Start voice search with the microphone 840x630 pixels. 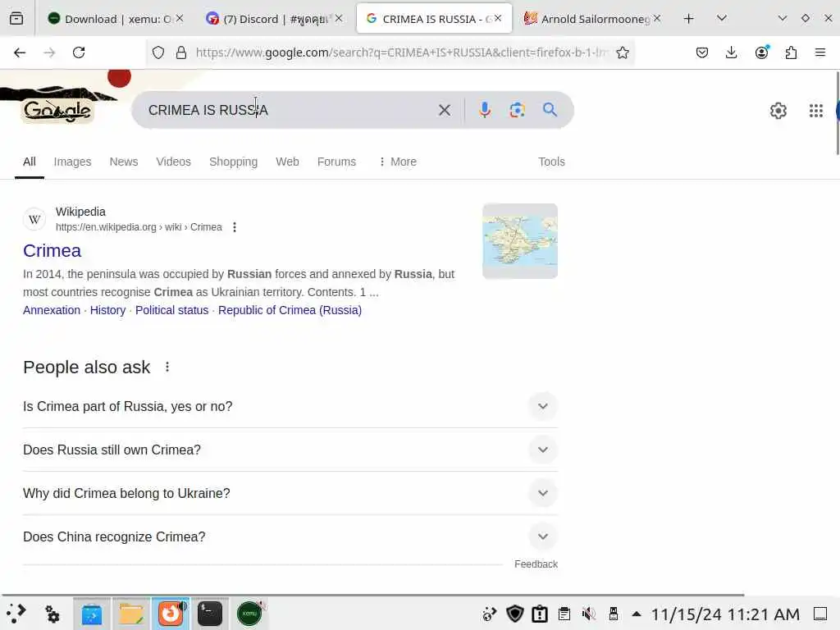(484, 110)
